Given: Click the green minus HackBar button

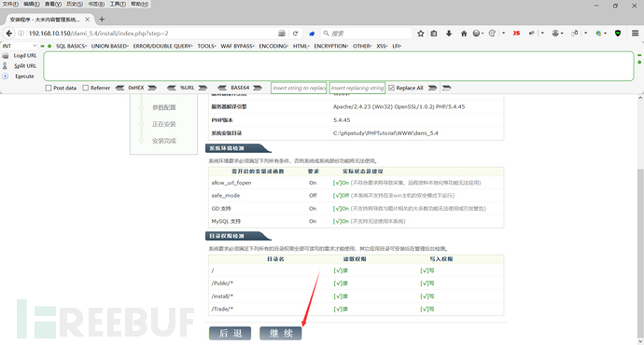Looking at the screenshot, I should (42, 46).
